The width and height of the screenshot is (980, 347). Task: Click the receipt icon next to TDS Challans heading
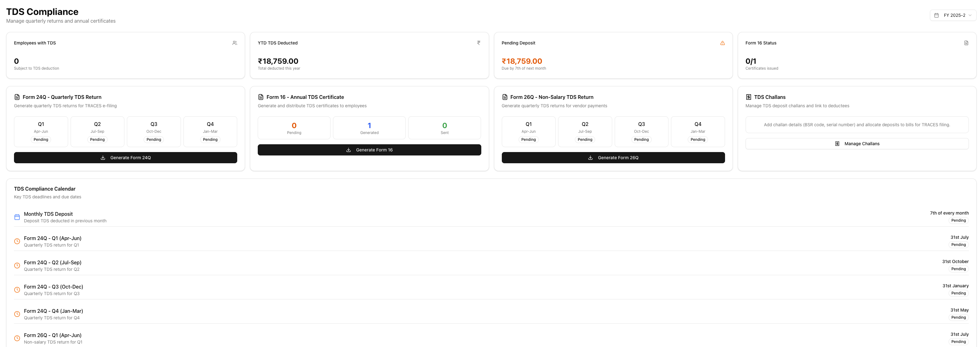(749, 97)
